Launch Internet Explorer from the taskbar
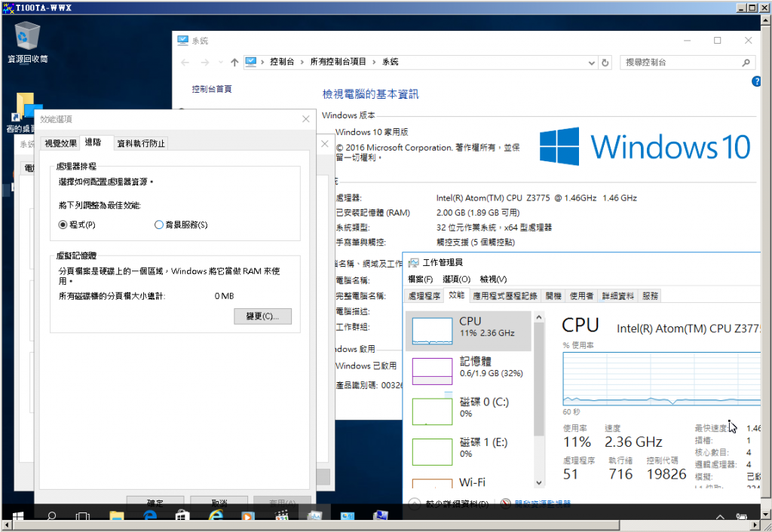 pos(216,516)
